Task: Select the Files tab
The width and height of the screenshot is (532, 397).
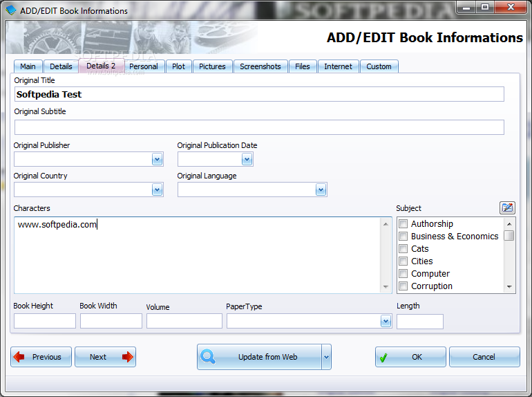Action: coord(303,66)
